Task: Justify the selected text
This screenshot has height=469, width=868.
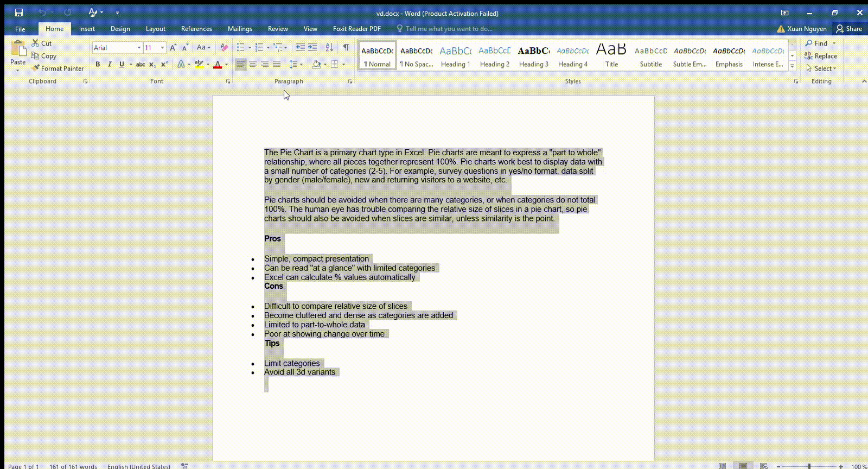Action: click(x=277, y=64)
